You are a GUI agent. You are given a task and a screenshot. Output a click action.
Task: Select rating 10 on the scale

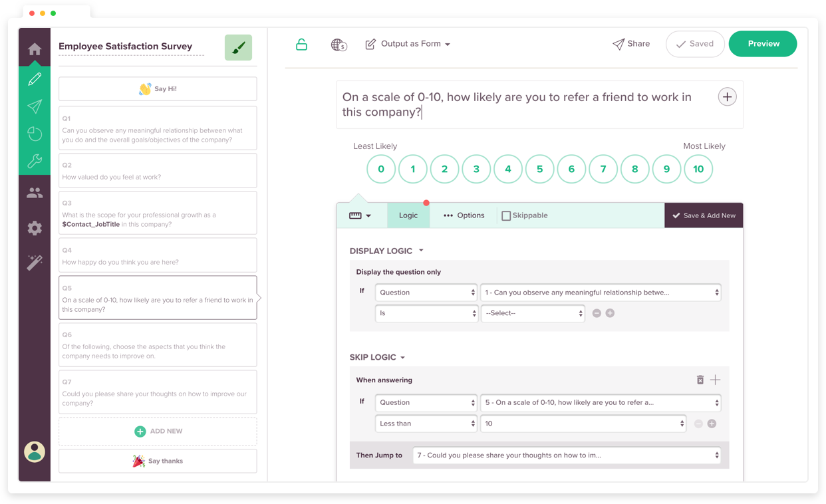(x=698, y=169)
